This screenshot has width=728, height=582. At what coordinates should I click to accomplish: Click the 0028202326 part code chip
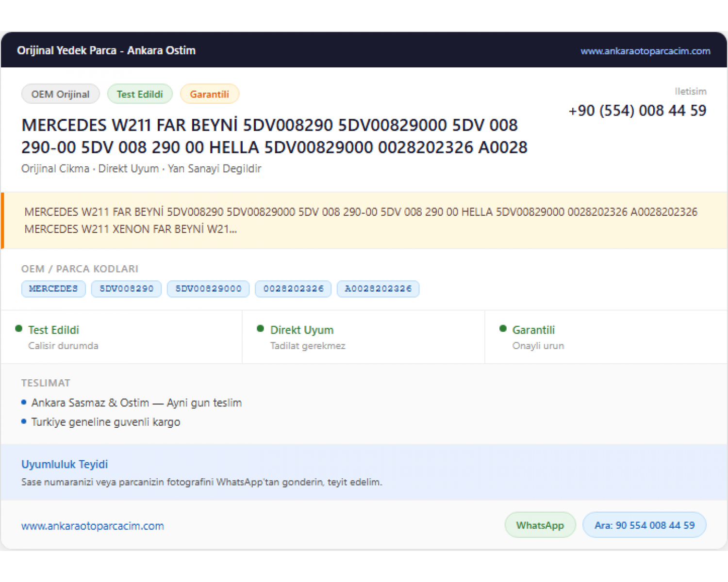(293, 289)
